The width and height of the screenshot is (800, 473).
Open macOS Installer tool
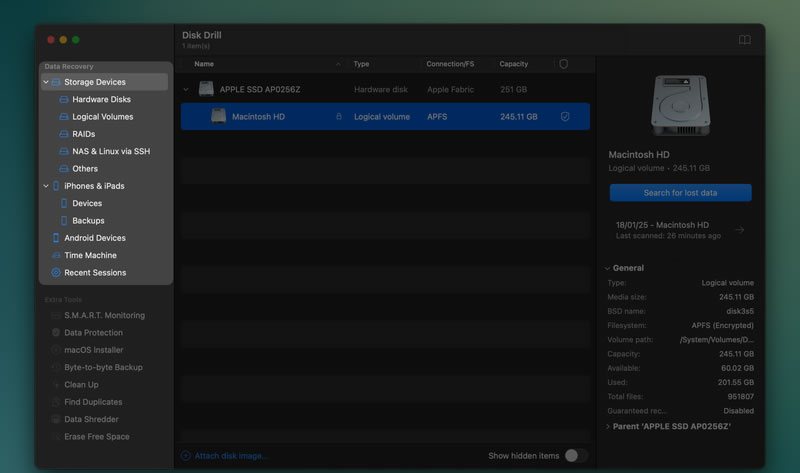click(x=93, y=351)
